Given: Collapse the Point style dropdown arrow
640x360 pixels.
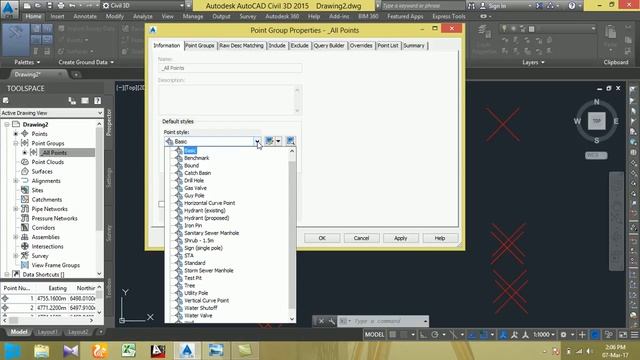Looking at the screenshot, I should tap(257, 141).
